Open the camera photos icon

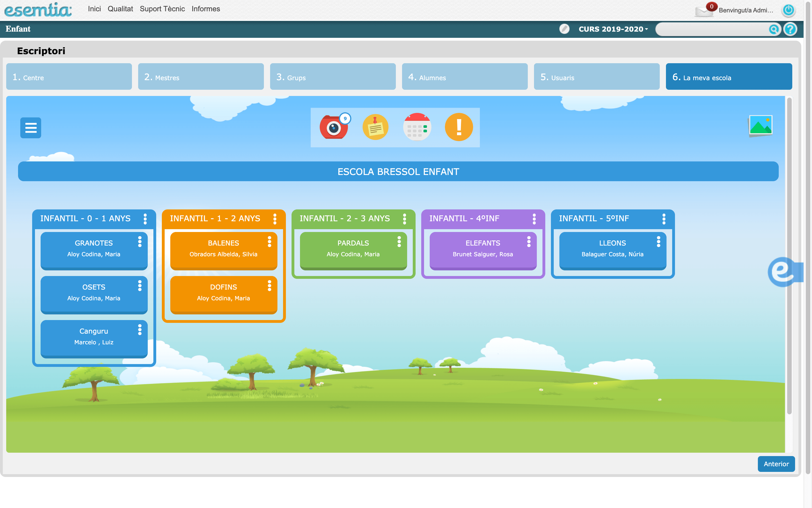click(x=334, y=127)
